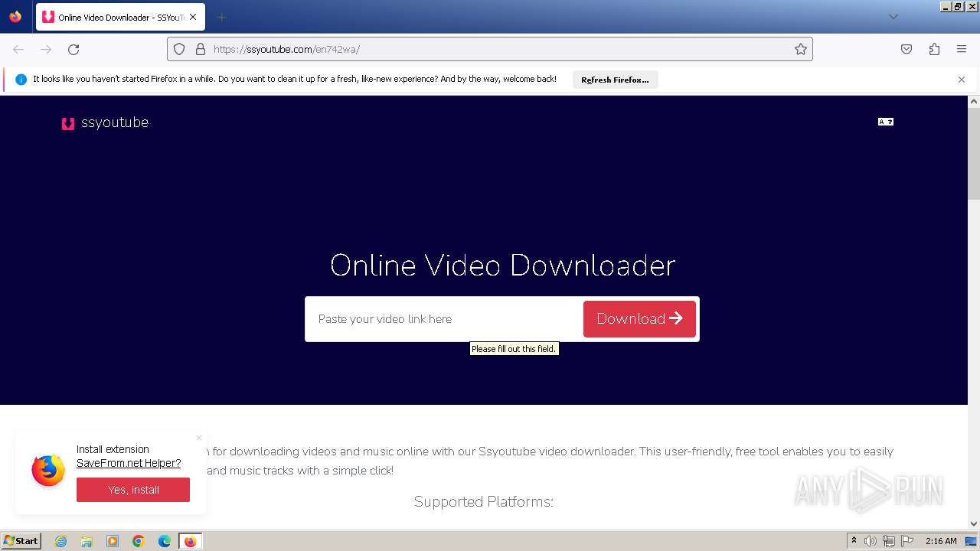
Task: Open Save to Pocket icon
Action: (x=906, y=49)
